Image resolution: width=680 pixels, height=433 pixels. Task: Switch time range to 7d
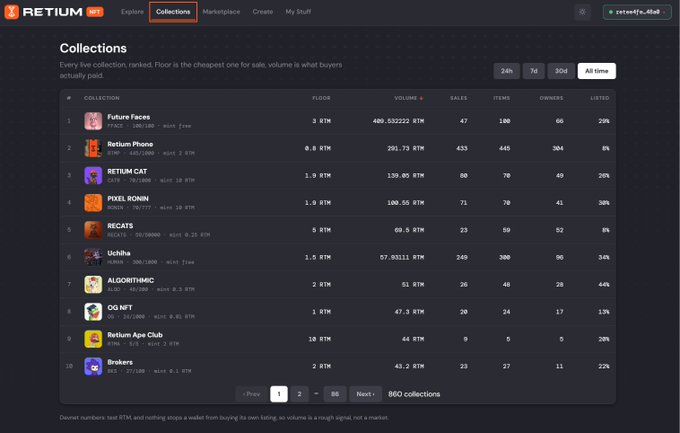[533, 71]
